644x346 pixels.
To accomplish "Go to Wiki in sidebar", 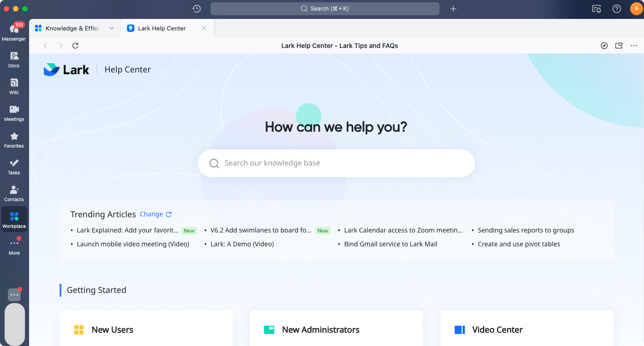I will [14, 86].
